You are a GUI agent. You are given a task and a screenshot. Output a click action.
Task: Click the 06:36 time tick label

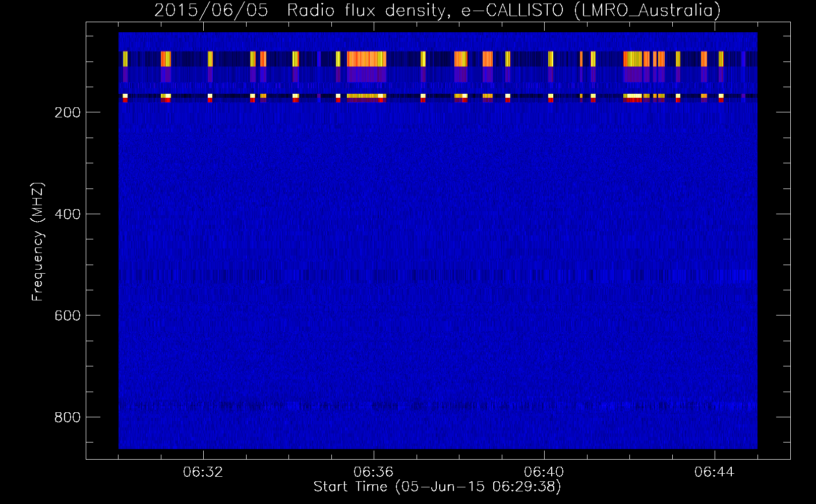tap(374, 472)
